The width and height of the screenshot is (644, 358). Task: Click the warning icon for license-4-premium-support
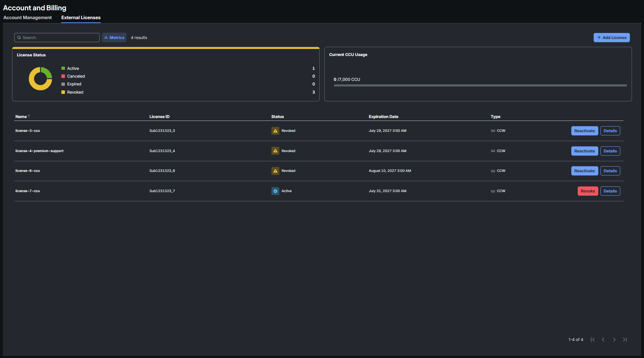point(275,151)
